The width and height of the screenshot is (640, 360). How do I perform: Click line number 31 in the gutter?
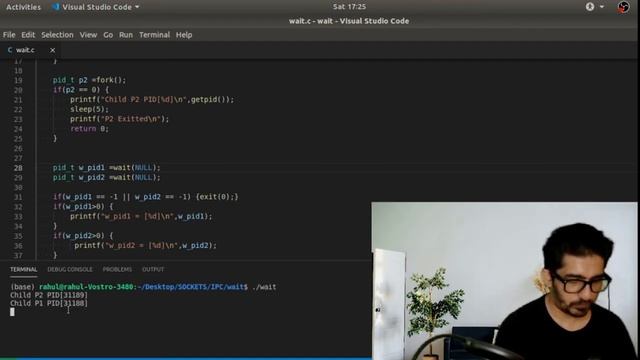point(18,197)
